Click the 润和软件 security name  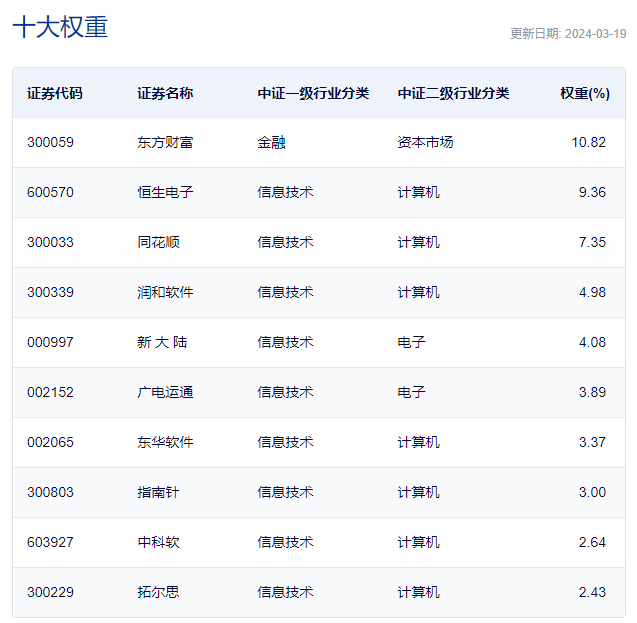pos(165,292)
